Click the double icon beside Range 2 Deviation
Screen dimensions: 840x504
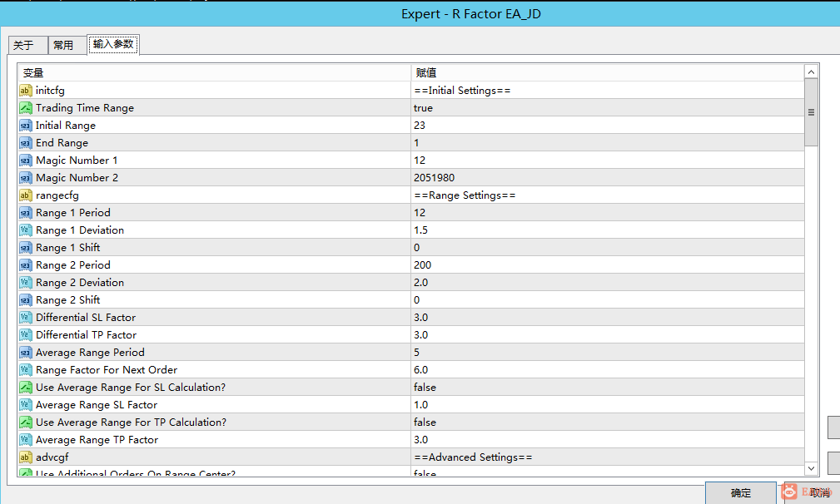25,283
